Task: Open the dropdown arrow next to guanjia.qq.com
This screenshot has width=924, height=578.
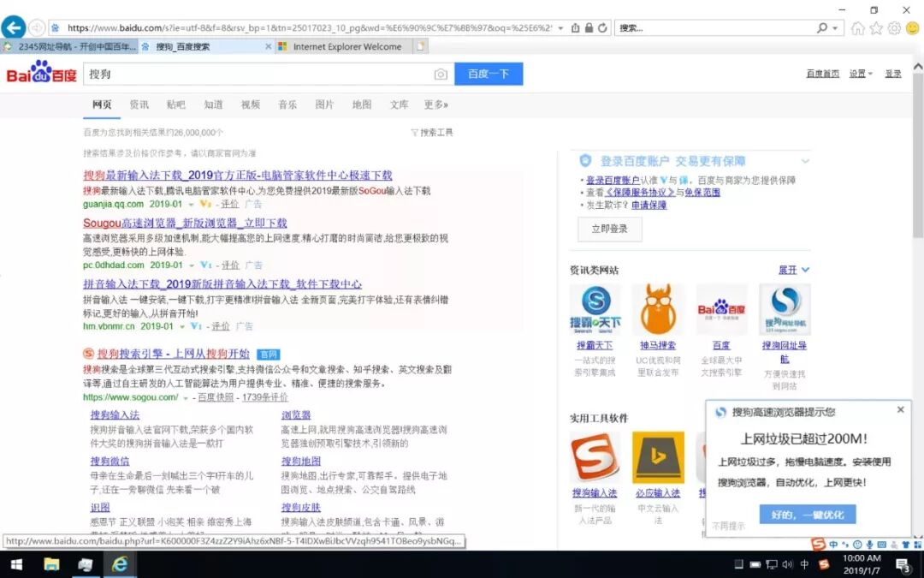Action: [x=191, y=205]
